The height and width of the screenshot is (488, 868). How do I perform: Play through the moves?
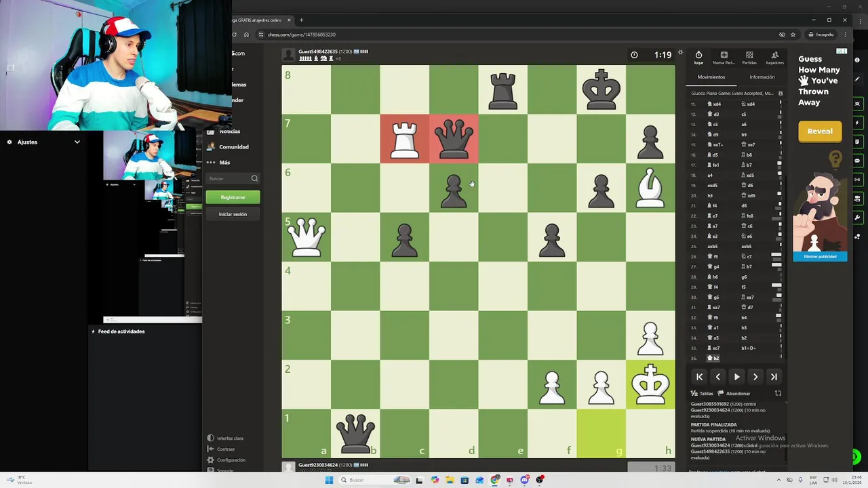pos(736,377)
